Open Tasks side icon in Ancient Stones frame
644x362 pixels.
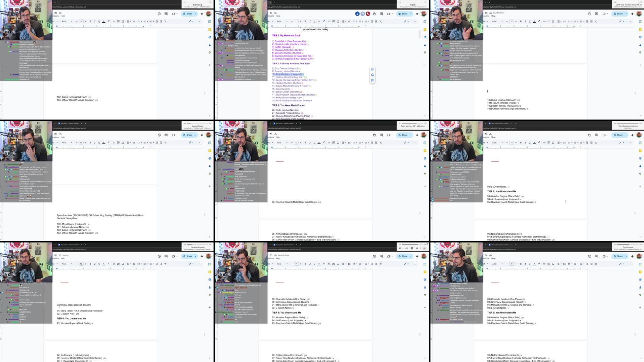click(x=210, y=158)
